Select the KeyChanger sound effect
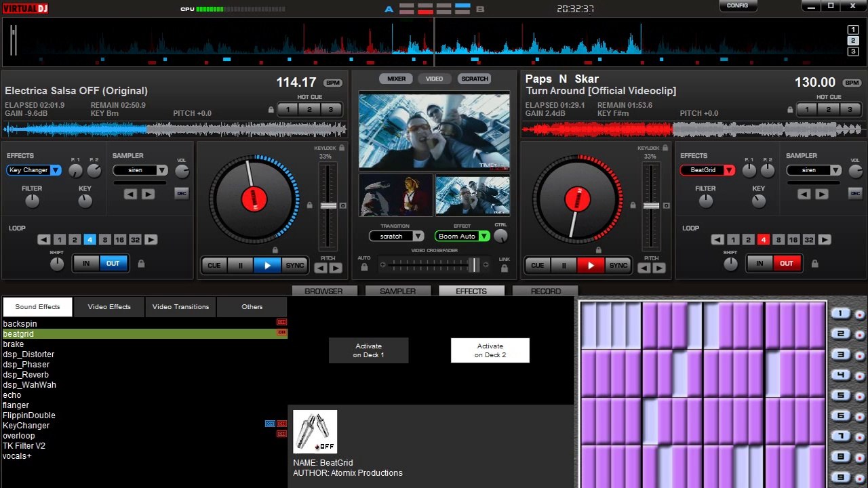Viewport: 868px width, 488px height. (144, 426)
